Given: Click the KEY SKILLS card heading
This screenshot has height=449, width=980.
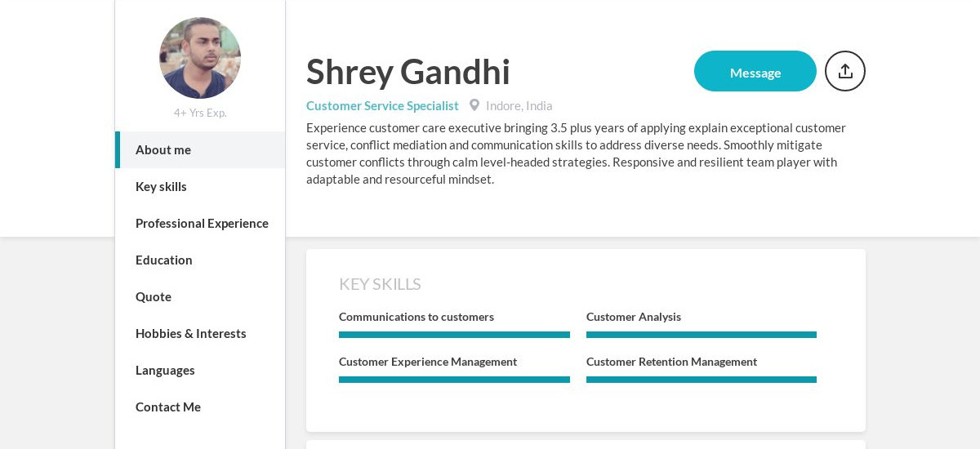Looking at the screenshot, I should (x=380, y=284).
